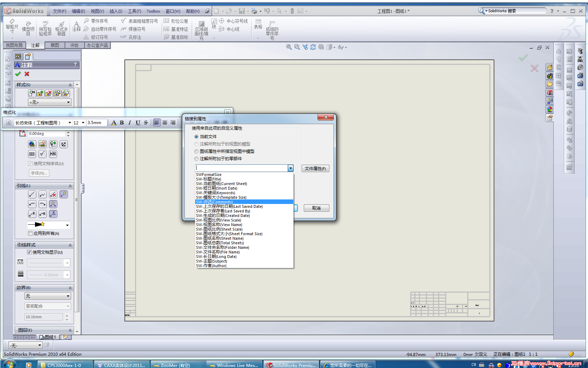Click the green checkmark to accept note
Image resolution: width=588 pixels, height=368 pixels.
(x=18, y=74)
